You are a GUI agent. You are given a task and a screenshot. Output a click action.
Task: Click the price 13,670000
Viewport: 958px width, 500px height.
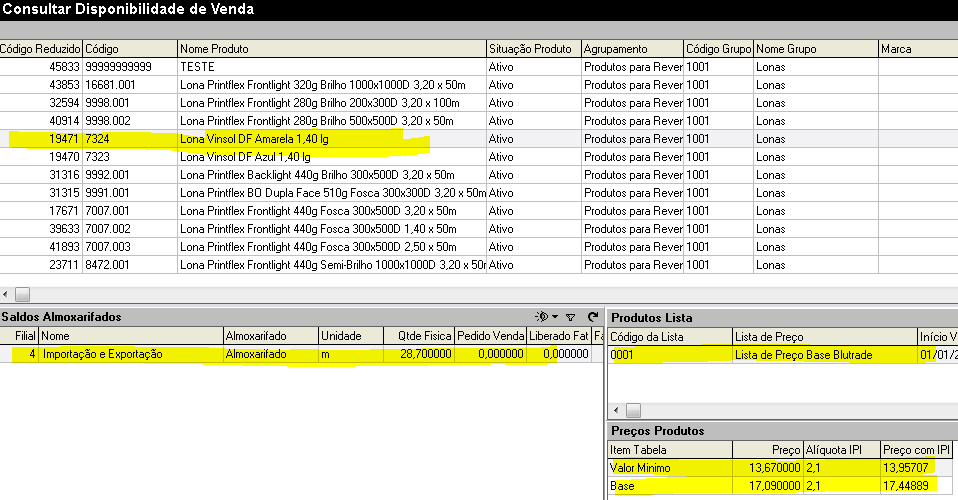[775, 468]
